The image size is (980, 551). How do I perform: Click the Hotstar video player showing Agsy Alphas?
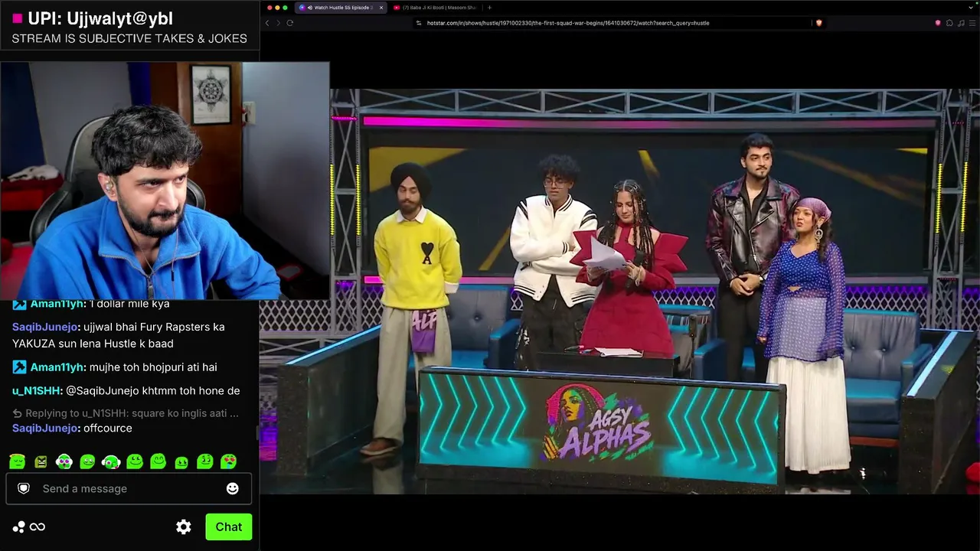pos(619,291)
